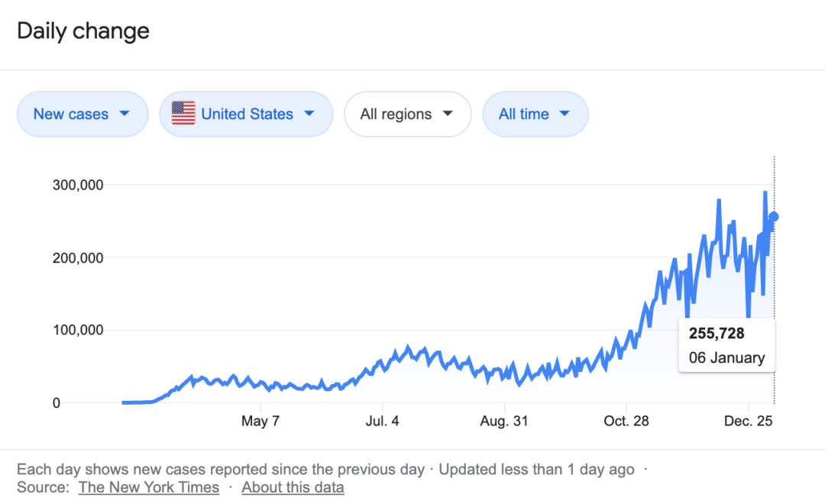Open the About this data link

tap(293, 487)
